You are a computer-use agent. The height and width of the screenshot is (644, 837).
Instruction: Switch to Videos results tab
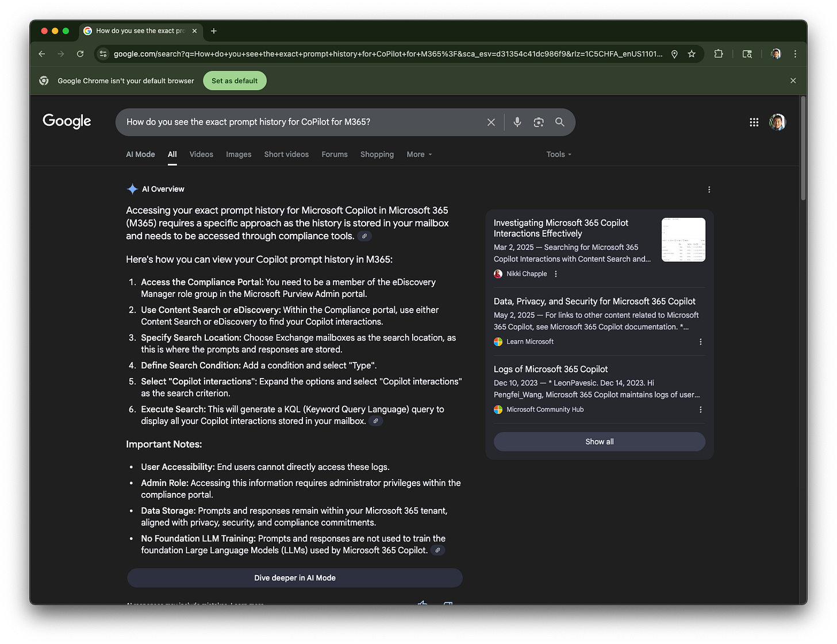201,155
